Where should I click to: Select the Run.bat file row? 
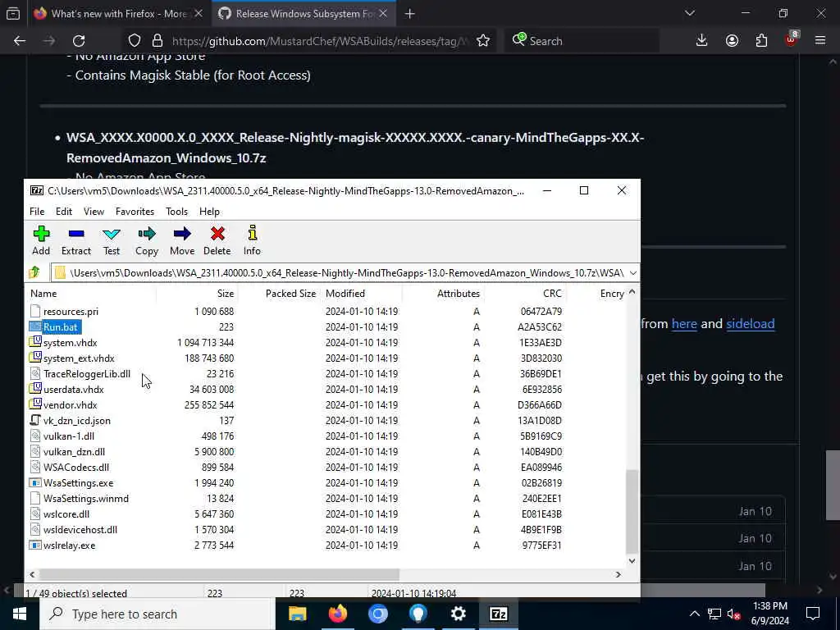coord(325,326)
